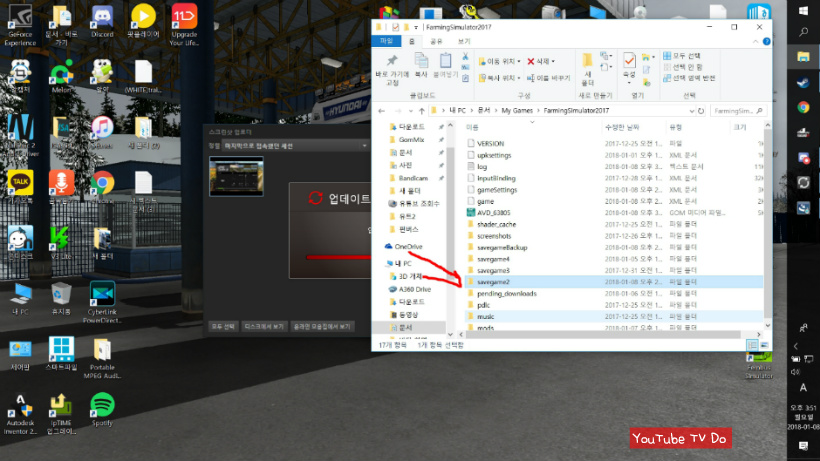Switch to the 홈 (Home) ribbon tab
Viewport: 820px width, 461px height.
[412, 41]
